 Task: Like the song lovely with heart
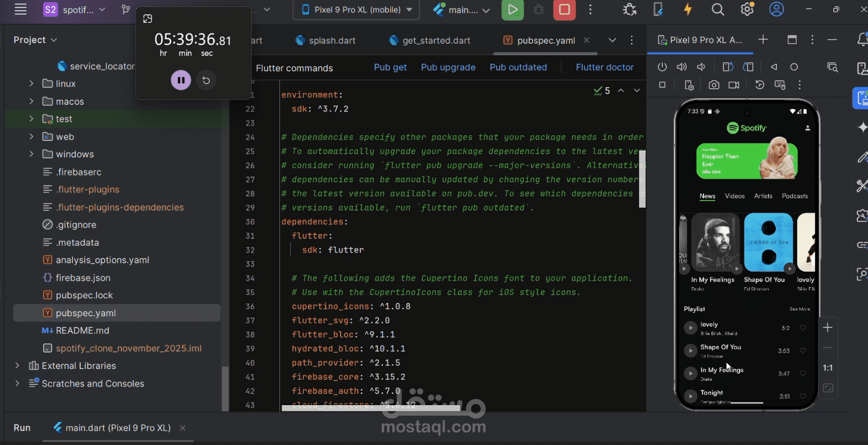click(803, 328)
